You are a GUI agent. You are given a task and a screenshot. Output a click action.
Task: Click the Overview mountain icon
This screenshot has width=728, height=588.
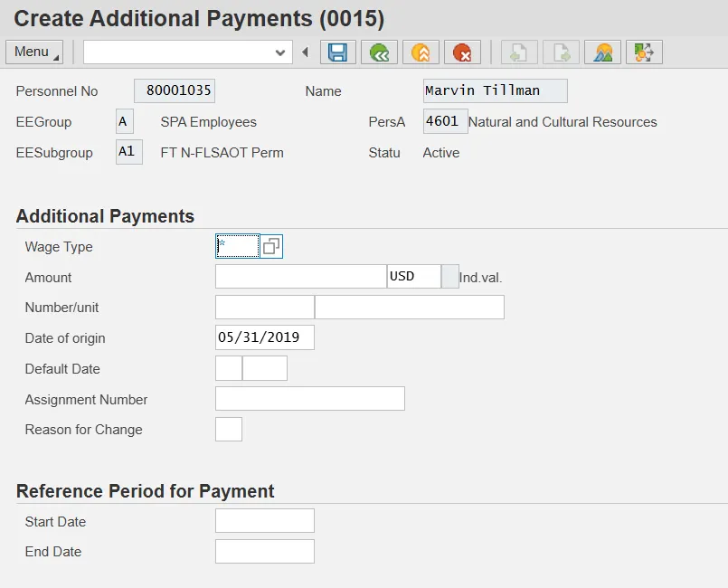[602, 52]
